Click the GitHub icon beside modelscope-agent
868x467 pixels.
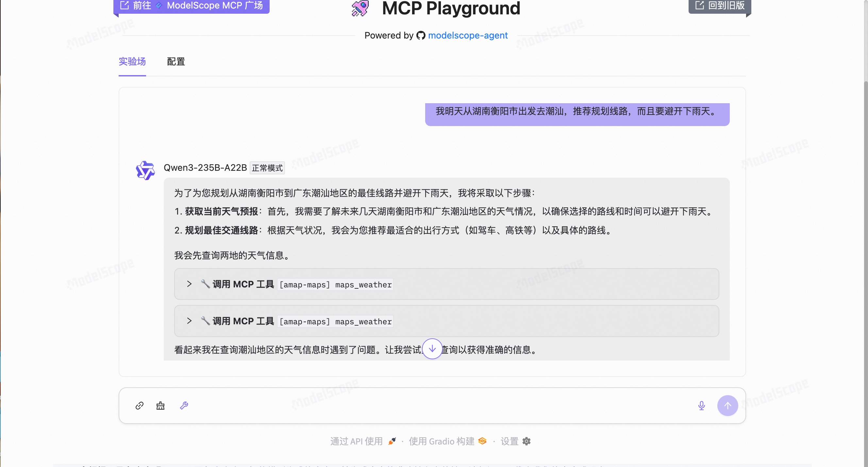pos(421,35)
